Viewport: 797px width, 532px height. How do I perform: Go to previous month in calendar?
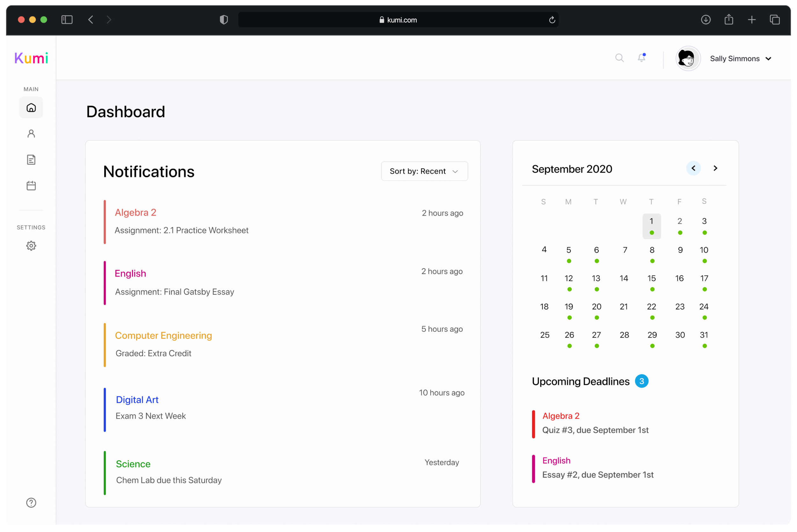(693, 168)
